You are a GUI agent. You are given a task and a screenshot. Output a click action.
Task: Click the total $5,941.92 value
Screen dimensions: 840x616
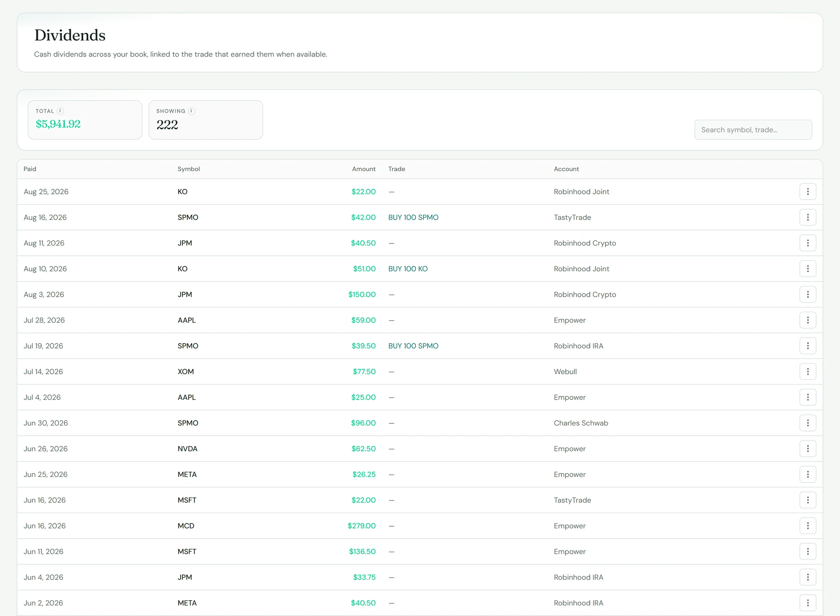coord(58,124)
